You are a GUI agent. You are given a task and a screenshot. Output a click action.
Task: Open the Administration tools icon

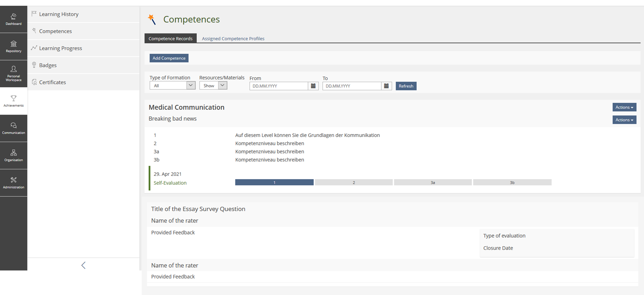pyautogui.click(x=13, y=182)
